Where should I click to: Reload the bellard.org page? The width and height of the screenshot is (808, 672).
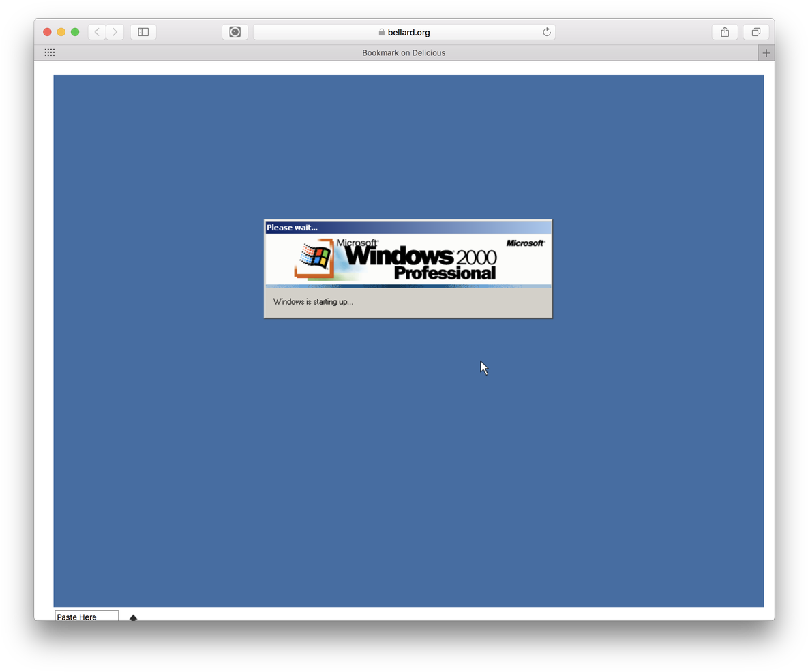(x=547, y=32)
